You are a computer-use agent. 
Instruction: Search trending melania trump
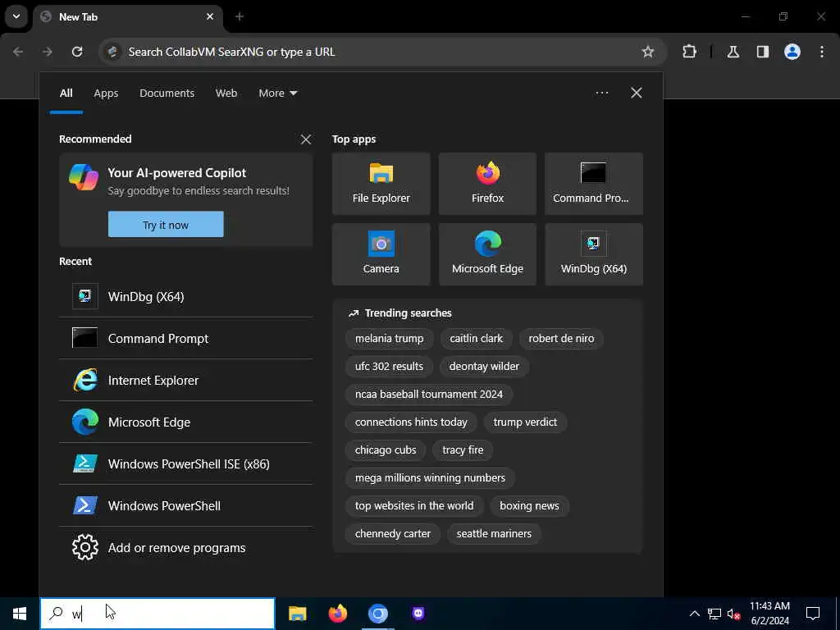(389, 339)
